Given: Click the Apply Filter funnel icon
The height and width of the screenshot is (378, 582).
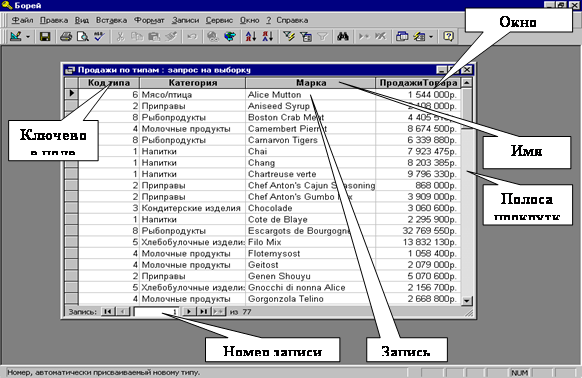Looking at the screenshot, I should 323,36.
